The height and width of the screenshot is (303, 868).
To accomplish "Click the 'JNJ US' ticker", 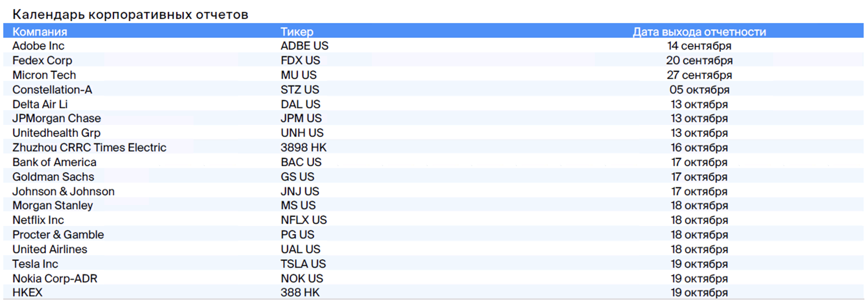I will coord(300,191).
